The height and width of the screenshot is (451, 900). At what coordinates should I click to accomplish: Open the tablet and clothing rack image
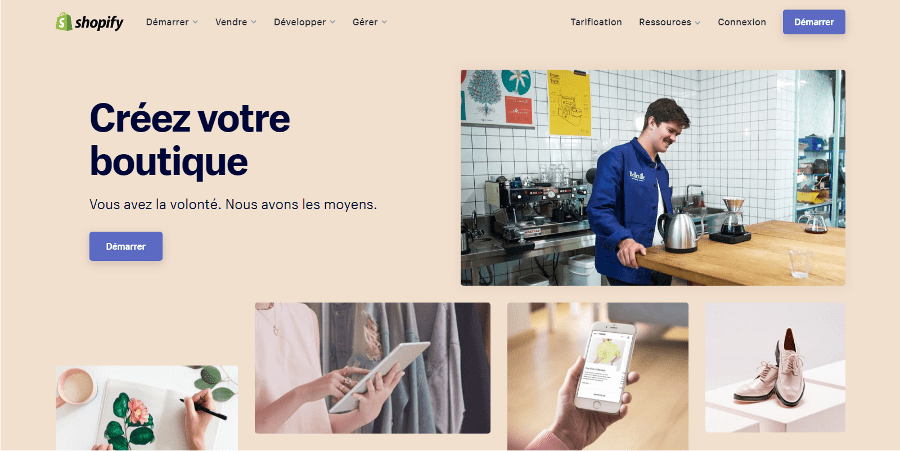point(373,368)
